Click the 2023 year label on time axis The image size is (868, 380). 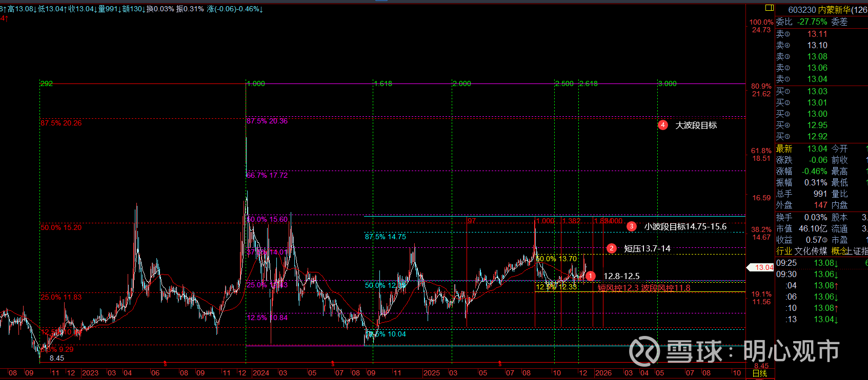90,373
